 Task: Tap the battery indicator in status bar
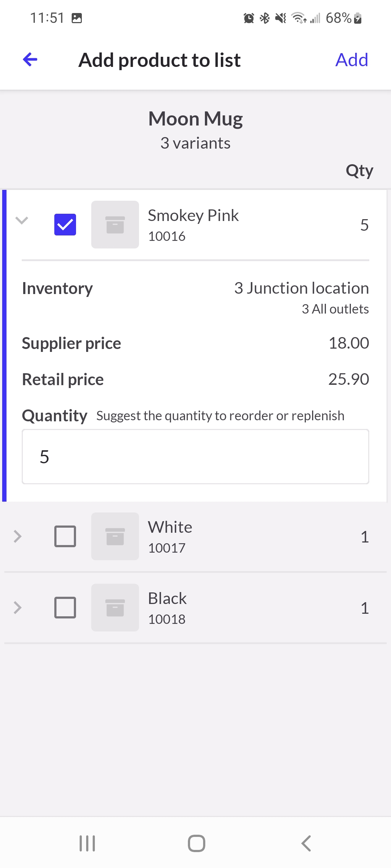358,18
